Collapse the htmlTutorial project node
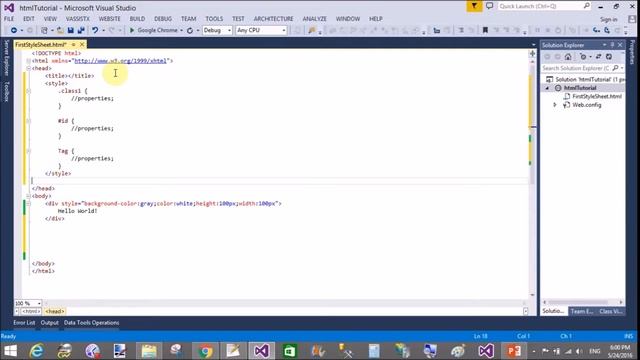The width and height of the screenshot is (640, 360). tap(547, 88)
